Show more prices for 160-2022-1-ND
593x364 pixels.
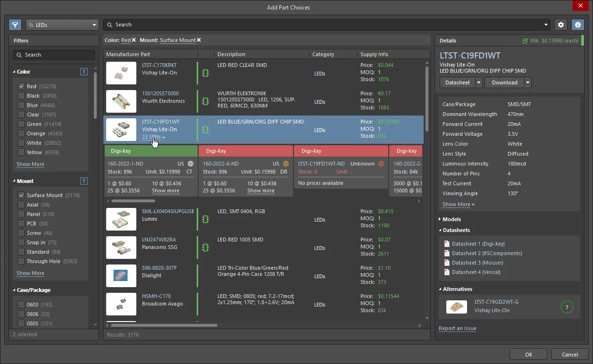click(x=166, y=191)
